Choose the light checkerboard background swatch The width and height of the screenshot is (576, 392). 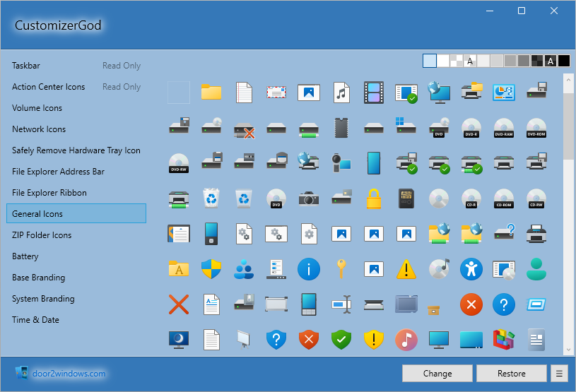[457, 61]
